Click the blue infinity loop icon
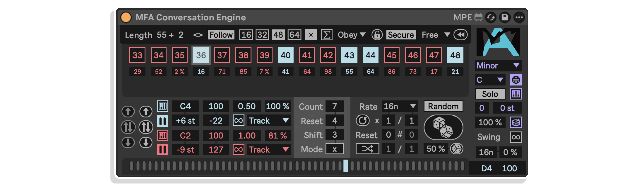This screenshot has width=644, height=185. point(238,121)
